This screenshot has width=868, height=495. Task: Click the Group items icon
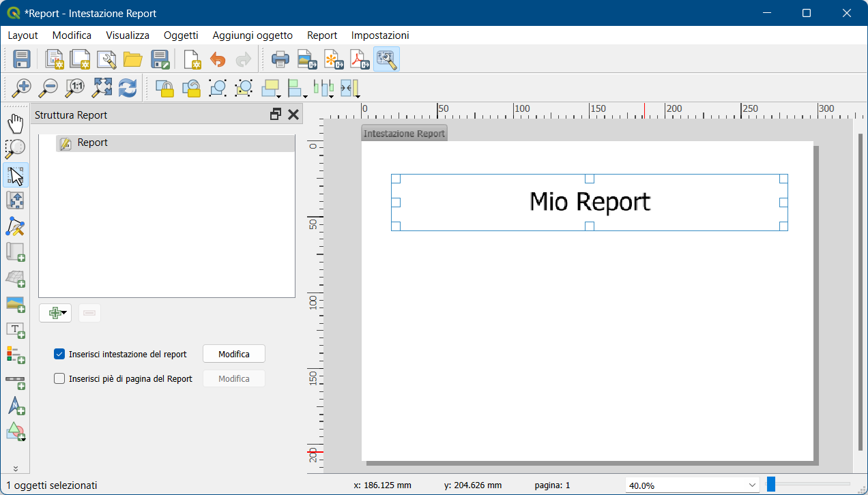pyautogui.click(x=218, y=87)
